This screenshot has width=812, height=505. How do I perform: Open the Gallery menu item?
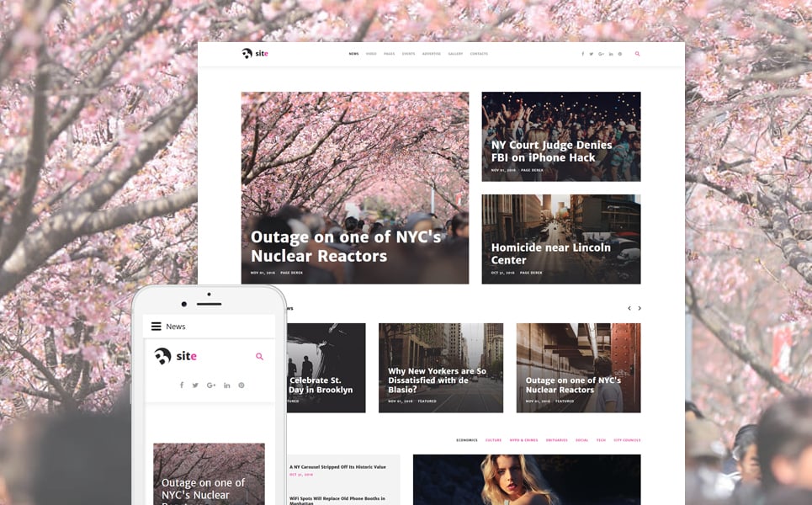(455, 54)
